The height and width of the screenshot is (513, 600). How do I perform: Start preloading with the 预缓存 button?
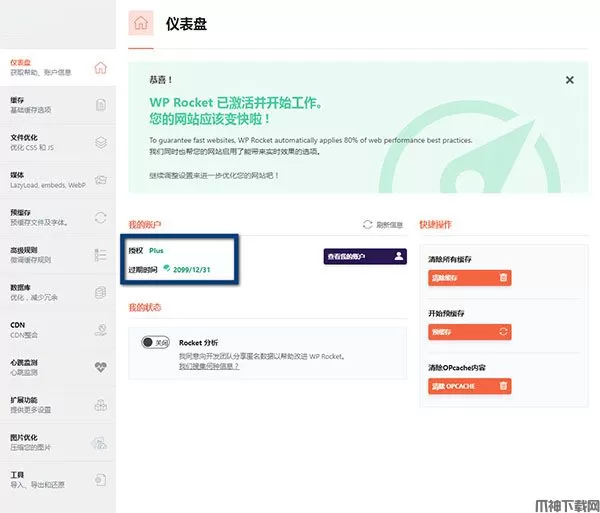470,332
